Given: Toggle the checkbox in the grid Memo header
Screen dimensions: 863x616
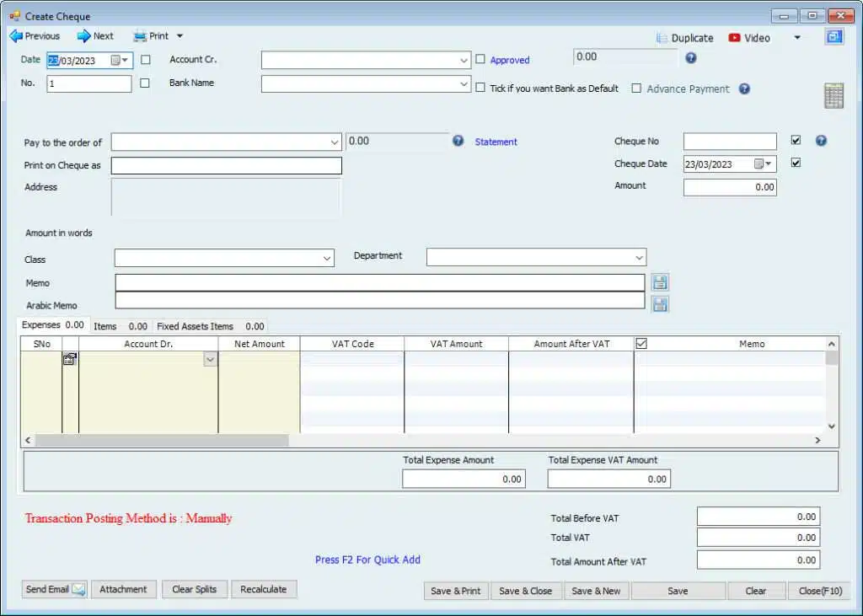Looking at the screenshot, I should pos(641,344).
